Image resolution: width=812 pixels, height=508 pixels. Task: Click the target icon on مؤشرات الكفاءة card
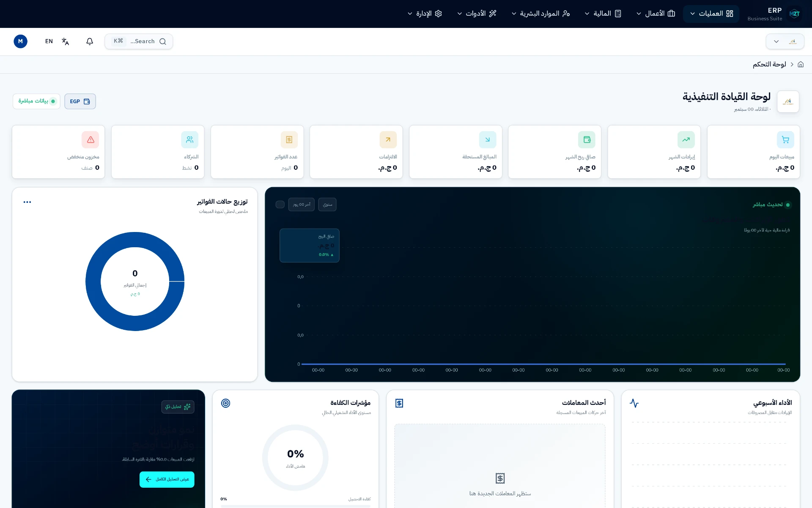point(226,403)
